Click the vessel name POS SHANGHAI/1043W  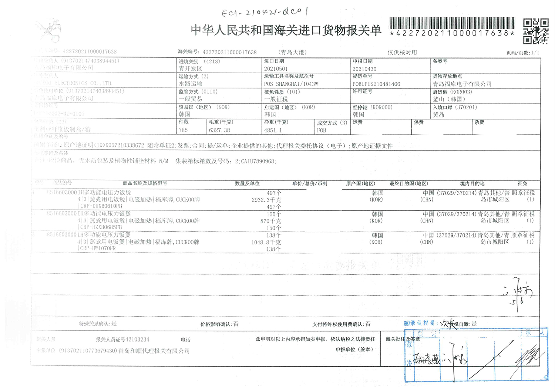[x=291, y=84]
